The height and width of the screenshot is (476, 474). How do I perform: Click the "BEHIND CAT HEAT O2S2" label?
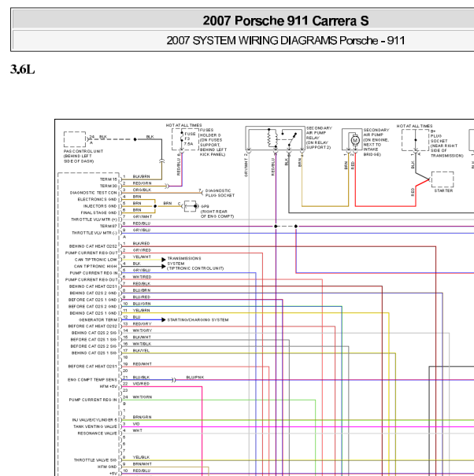pyautogui.click(x=93, y=246)
